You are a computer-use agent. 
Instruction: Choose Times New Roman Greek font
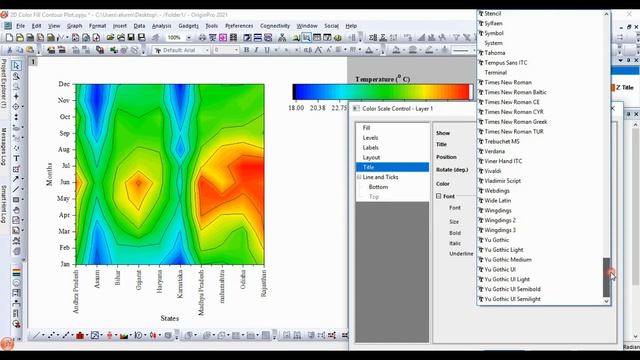(516, 122)
